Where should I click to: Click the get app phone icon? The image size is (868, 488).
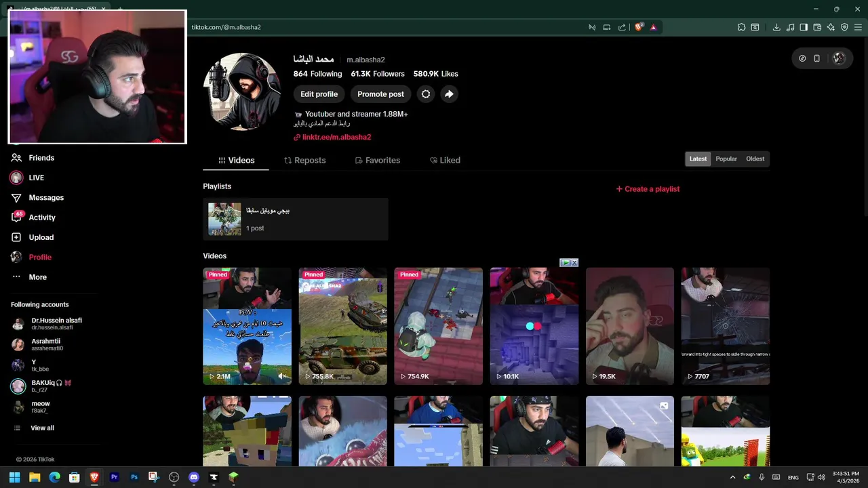817,58
